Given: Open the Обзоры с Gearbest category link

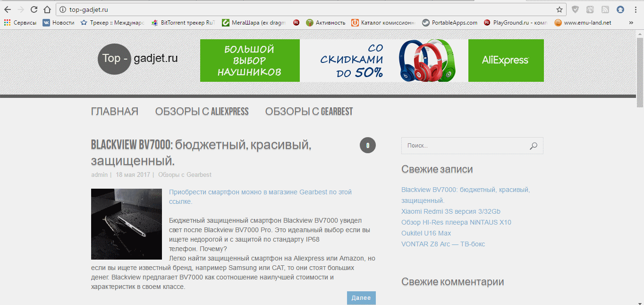Looking at the screenshot, I should point(185,174).
